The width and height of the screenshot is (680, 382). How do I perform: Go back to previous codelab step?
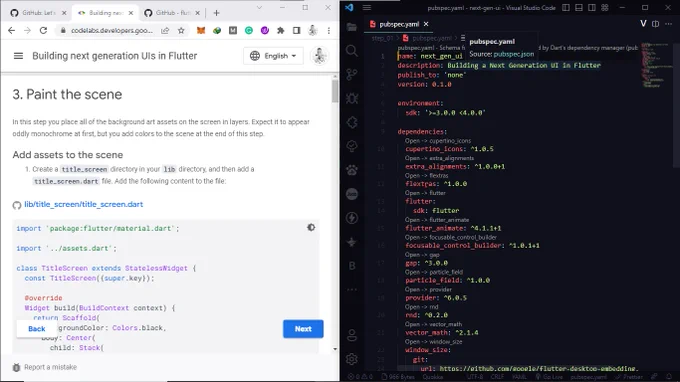click(x=37, y=329)
